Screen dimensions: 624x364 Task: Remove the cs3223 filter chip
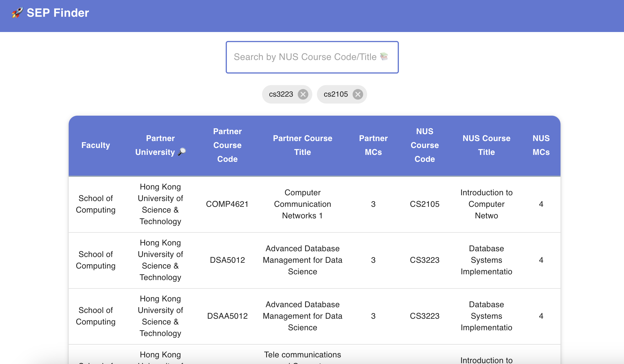tap(303, 94)
